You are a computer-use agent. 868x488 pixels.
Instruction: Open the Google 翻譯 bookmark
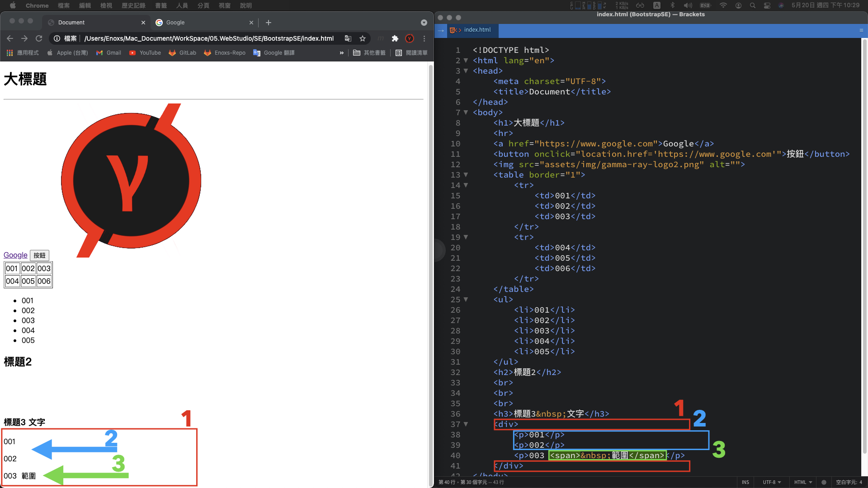(274, 53)
